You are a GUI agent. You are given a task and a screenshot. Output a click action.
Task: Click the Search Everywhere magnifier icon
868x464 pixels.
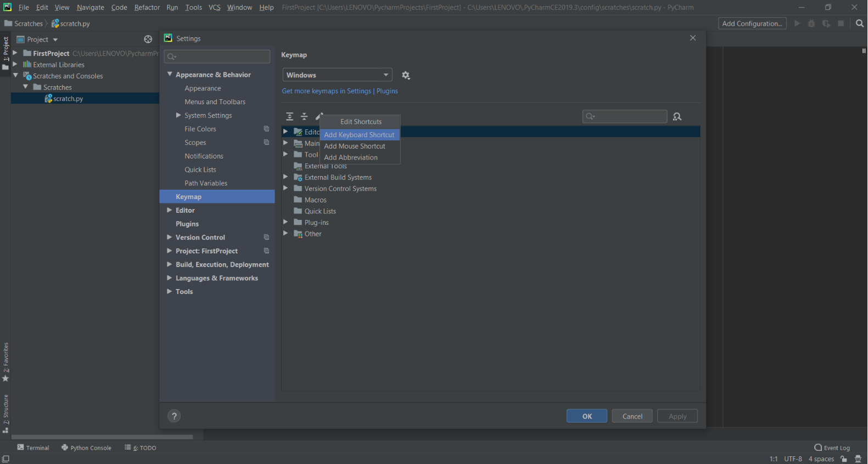click(860, 23)
